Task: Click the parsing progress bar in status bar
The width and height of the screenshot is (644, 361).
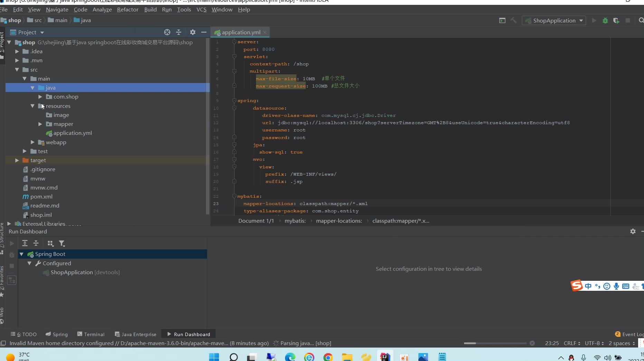Action: (495, 343)
